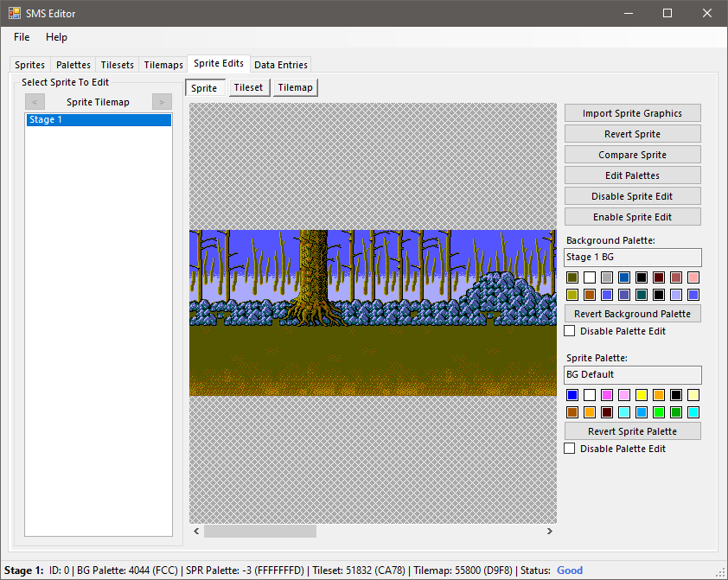Pick the dark green swatch in sprite palette
The height and width of the screenshot is (580, 728).
coord(676,412)
